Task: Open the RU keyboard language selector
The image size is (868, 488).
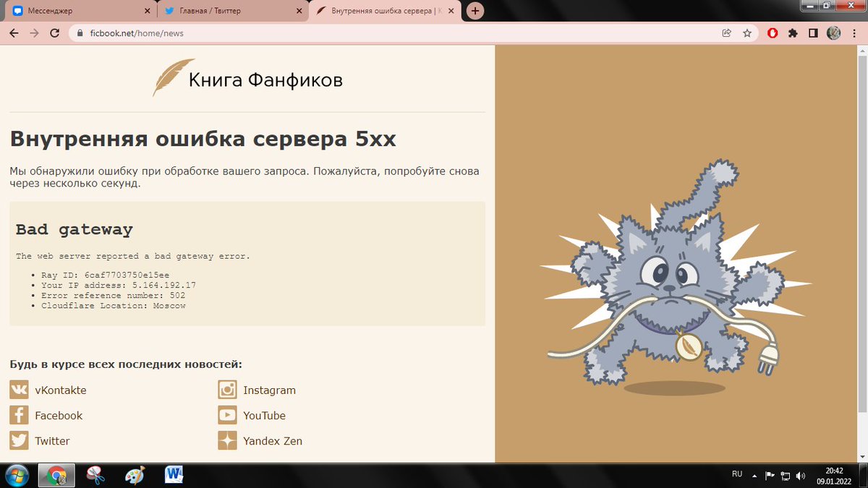Action: [x=737, y=474]
